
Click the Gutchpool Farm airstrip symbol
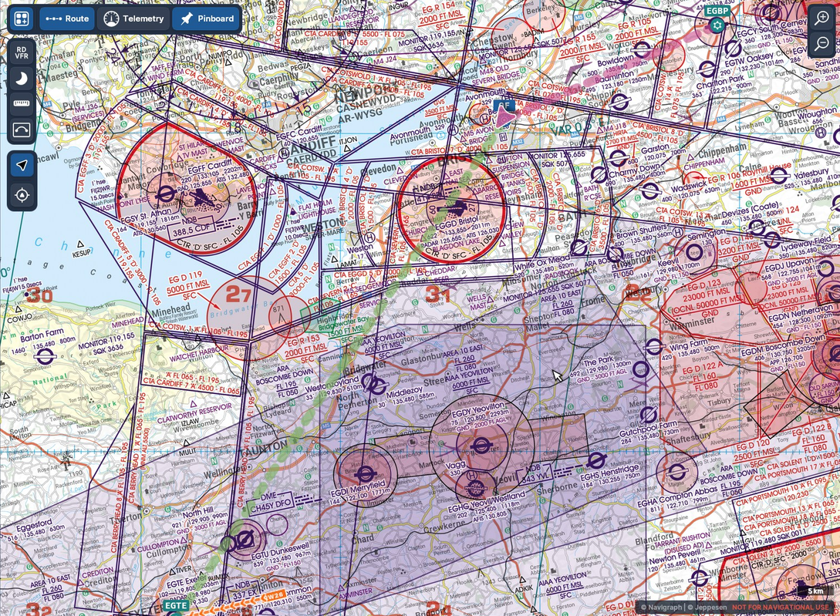(648, 415)
